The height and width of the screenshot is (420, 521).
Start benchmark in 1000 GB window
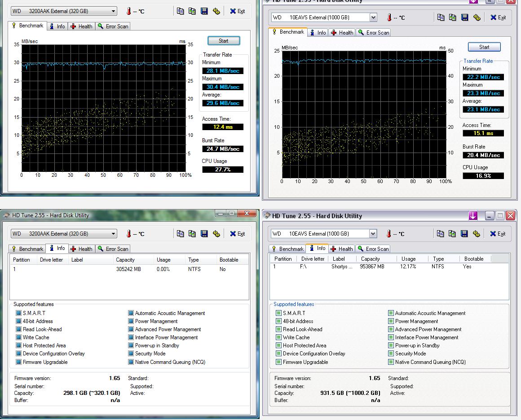(484, 47)
